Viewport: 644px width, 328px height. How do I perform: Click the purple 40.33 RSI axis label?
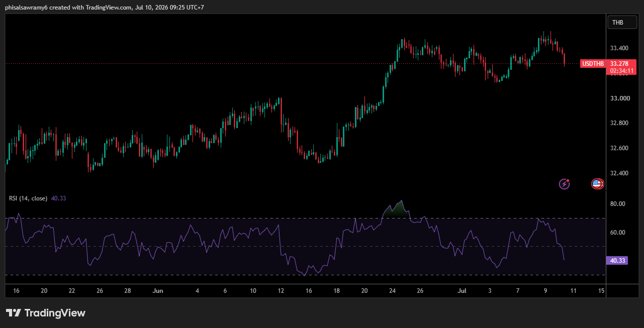617,261
